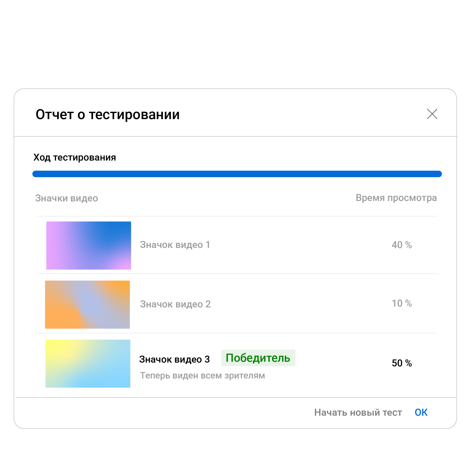476x476 pixels.
Task: Click the «Ход тестирования» progress bar
Action: pyautogui.click(x=237, y=174)
